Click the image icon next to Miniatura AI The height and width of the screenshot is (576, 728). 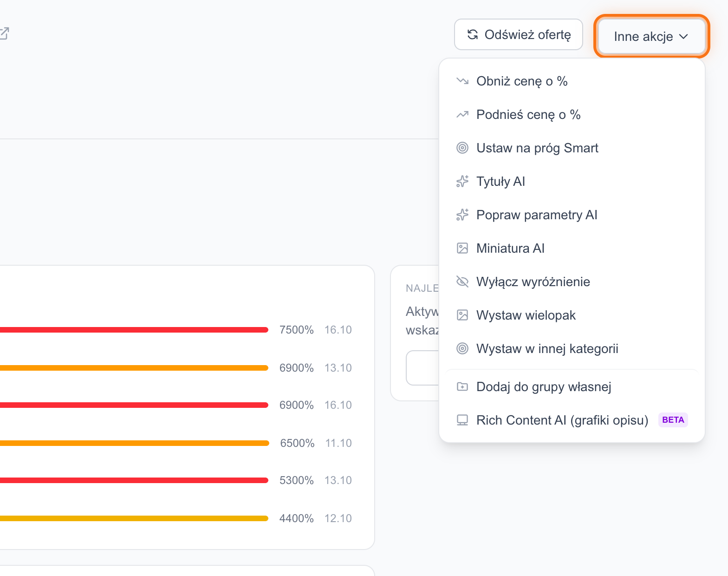[462, 249]
